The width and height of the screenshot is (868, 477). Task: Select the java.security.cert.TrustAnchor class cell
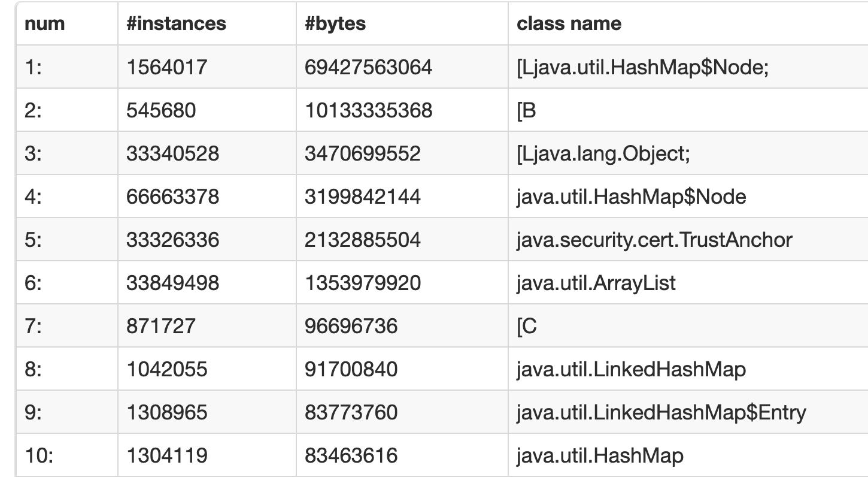tap(654, 239)
